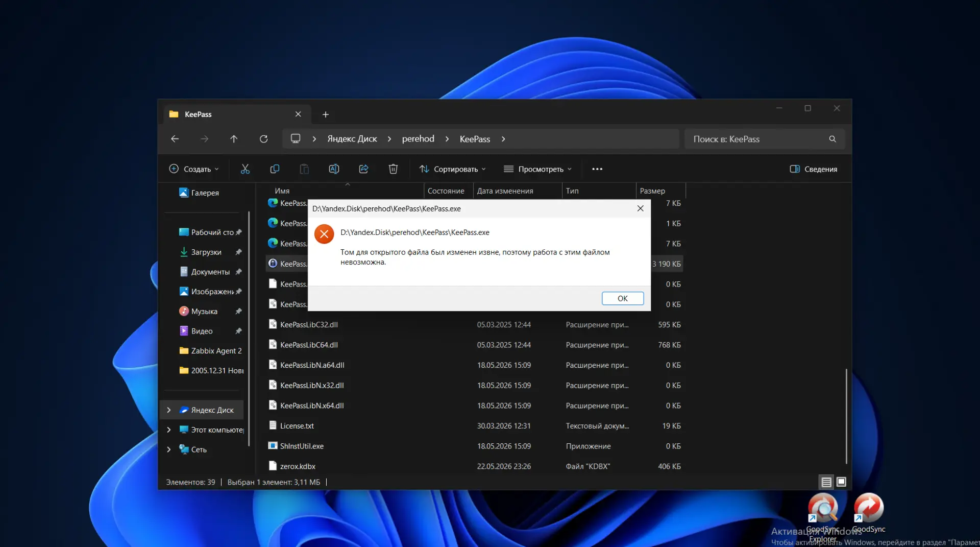The image size is (980, 547).
Task: Go forward in File Explorer
Action: [x=205, y=139]
